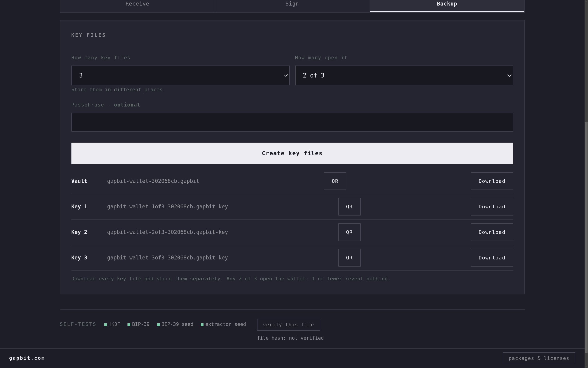This screenshot has width=588, height=368.
Task: Open the 'How many key files' dropdown
Action: 180,75
